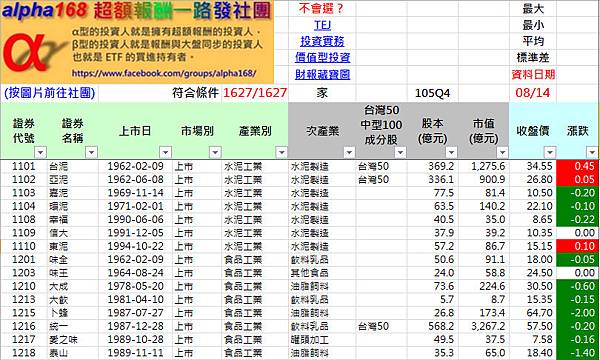Open the 產業別 column filter dropdown
This screenshot has height=360, width=600.
[282, 152]
